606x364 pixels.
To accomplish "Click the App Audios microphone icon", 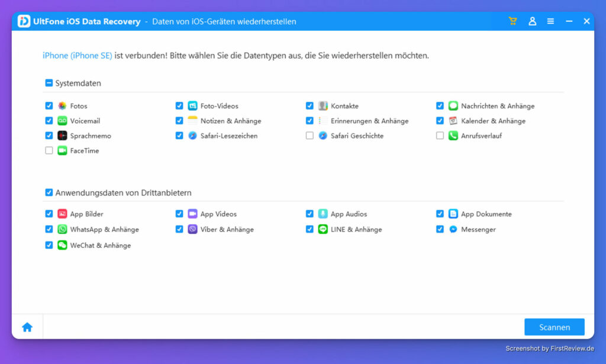I will click(x=323, y=214).
